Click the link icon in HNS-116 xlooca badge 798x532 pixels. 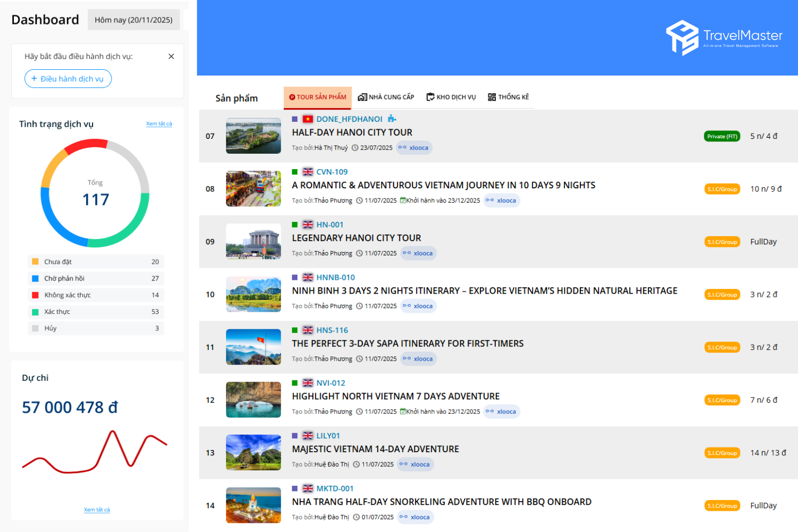tap(406, 359)
